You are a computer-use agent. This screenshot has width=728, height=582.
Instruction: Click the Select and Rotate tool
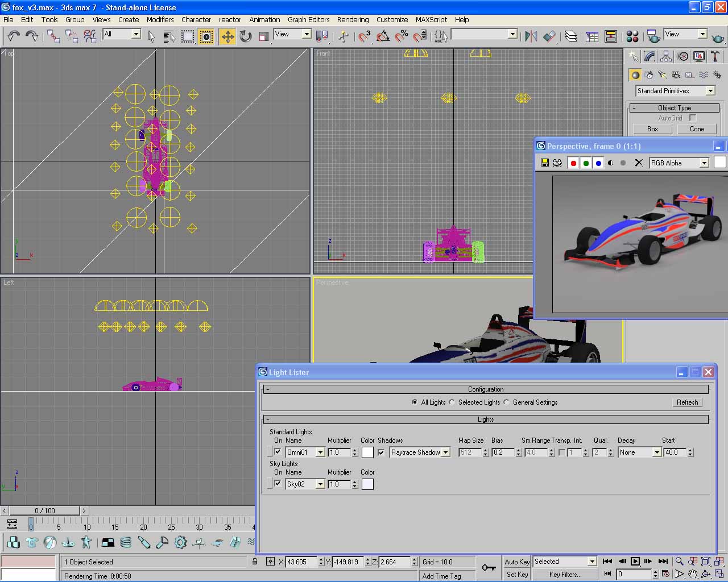[246, 37]
